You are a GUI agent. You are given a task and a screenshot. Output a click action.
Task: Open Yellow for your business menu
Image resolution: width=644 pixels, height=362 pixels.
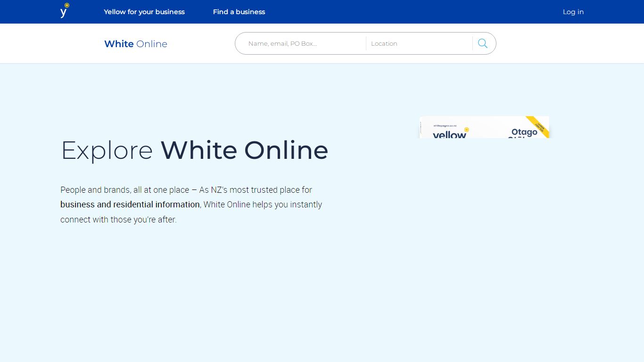click(x=144, y=12)
